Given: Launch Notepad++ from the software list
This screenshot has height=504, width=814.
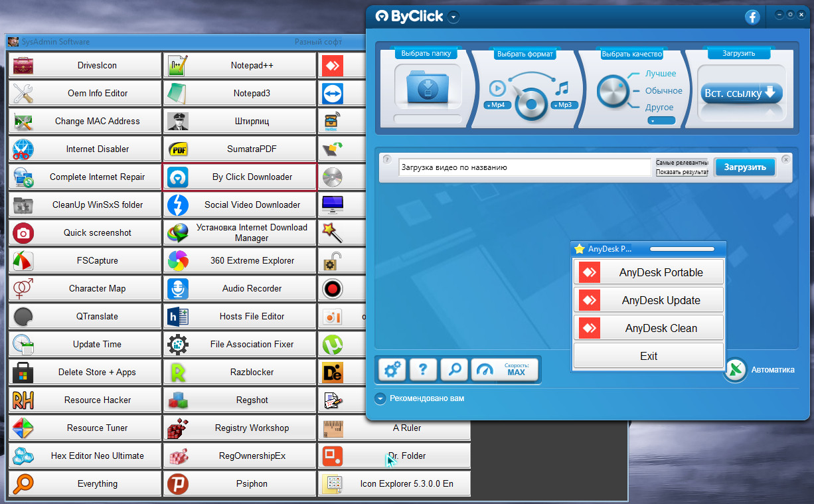Looking at the screenshot, I should [240, 65].
